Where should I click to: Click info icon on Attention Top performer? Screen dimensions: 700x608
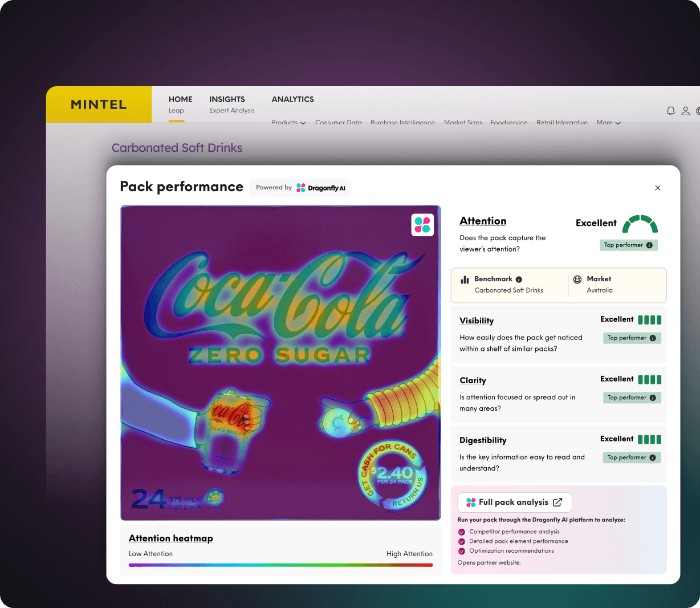pos(649,245)
